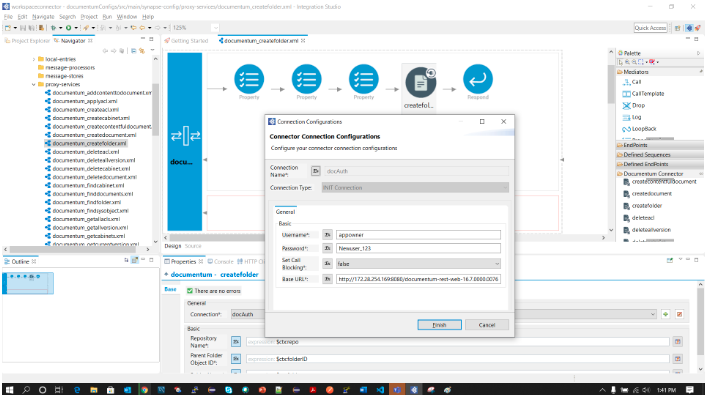The image size is (708, 395).
Task: Open the Navigate menu
Action: (x=43, y=17)
